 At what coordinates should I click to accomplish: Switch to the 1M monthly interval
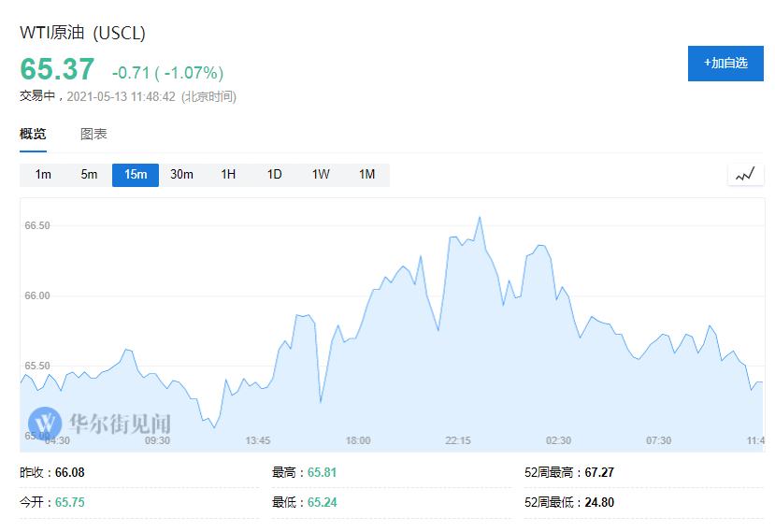point(366,175)
